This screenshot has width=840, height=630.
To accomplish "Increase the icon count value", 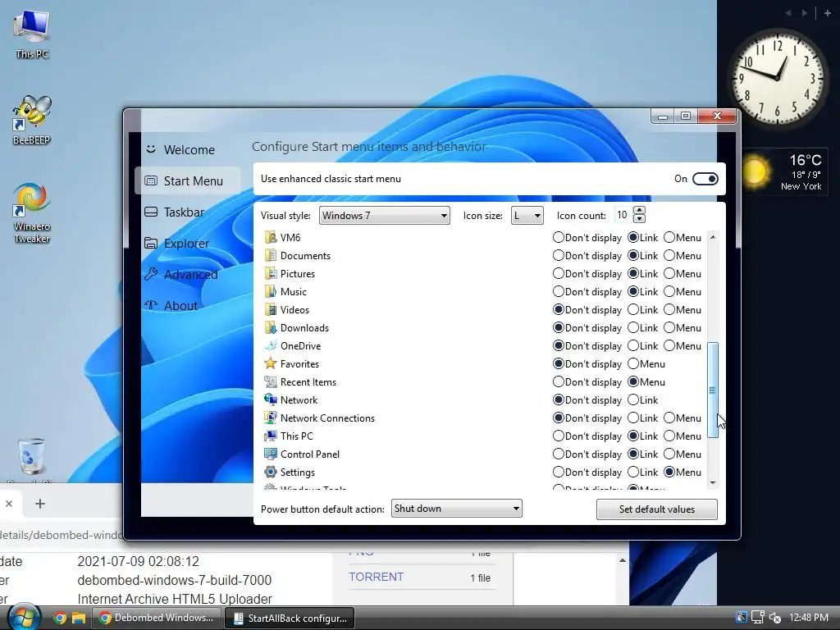I will point(639,211).
